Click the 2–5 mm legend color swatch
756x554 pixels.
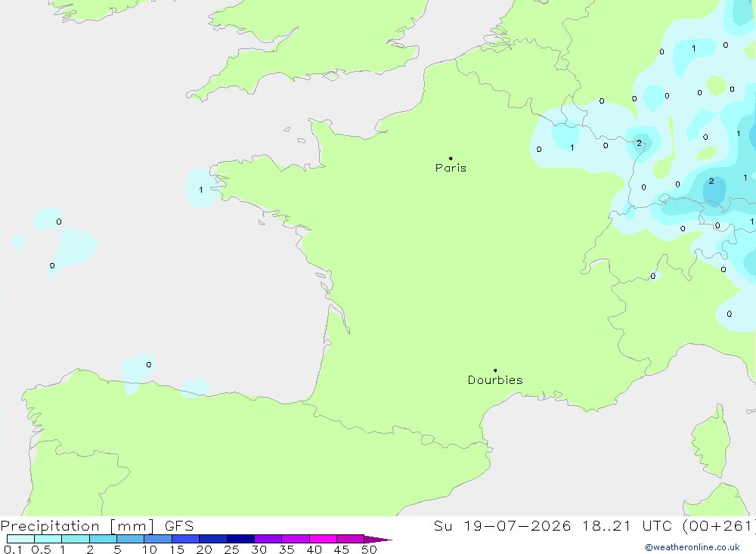pos(103,539)
